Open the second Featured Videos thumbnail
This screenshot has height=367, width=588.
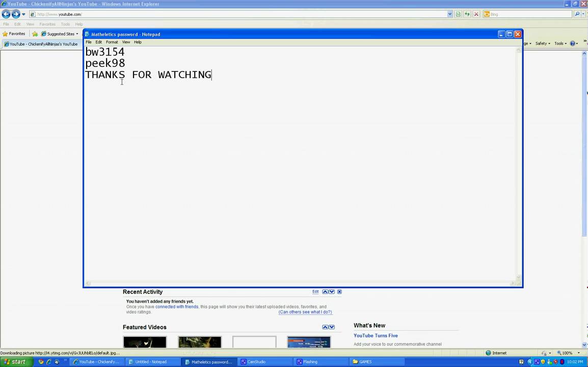200,342
